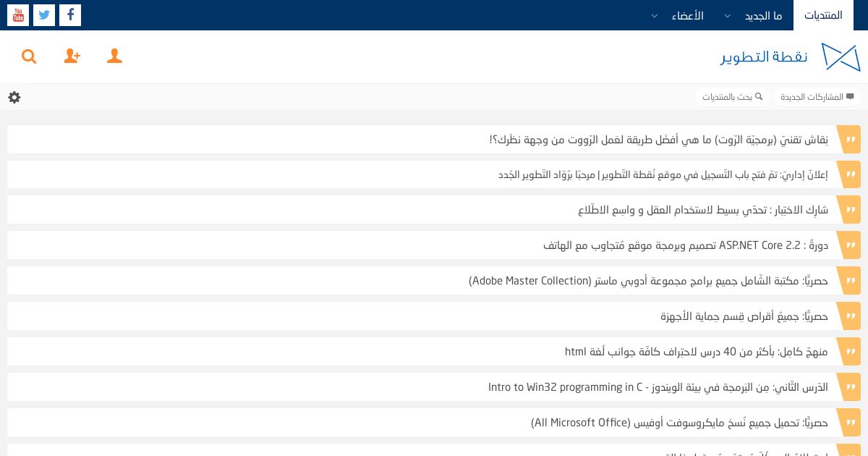Image resolution: width=868 pixels, height=456 pixels.
Task: Open the YouTube social icon
Action: 18,15
